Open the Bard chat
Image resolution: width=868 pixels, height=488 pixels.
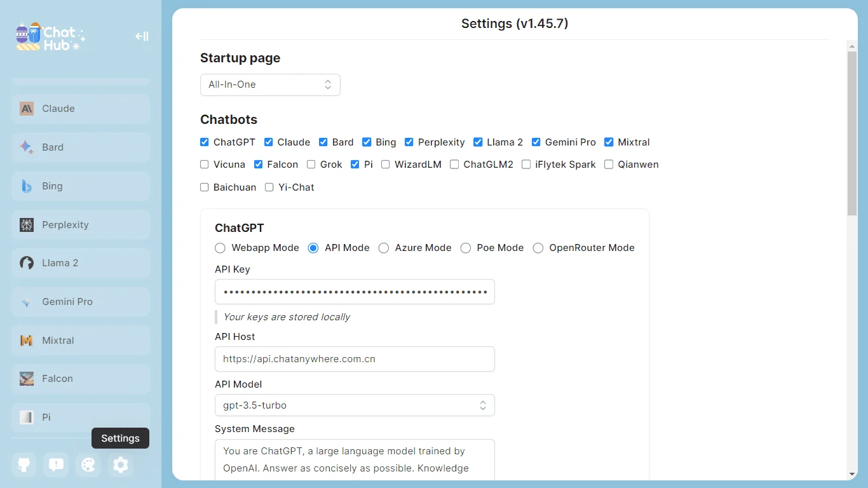(81, 147)
